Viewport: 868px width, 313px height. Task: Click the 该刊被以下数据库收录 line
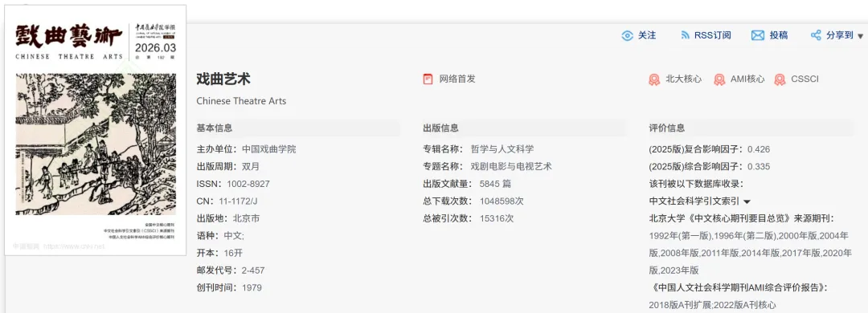(696, 184)
